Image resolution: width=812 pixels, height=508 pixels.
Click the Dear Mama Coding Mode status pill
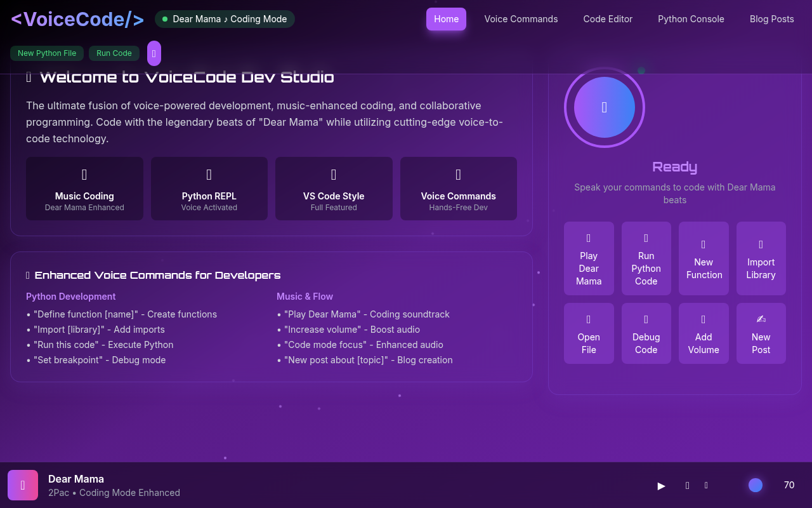tap(225, 19)
